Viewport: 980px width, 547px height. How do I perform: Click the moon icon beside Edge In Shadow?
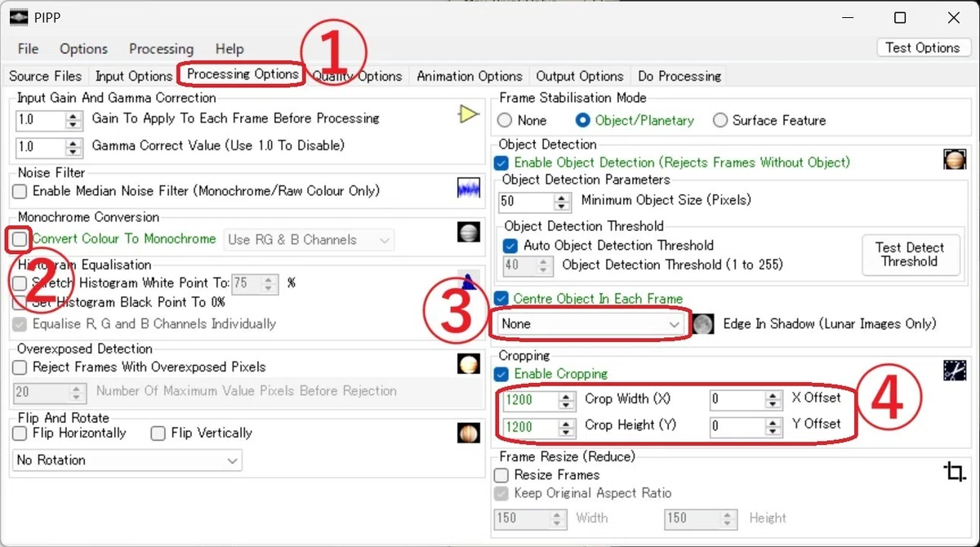coord(702,324)
